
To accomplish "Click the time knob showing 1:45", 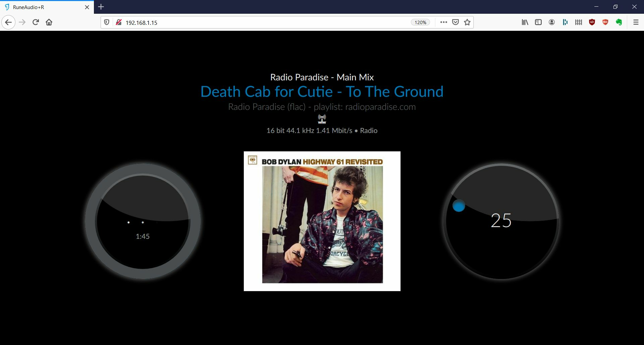I will 143,221.
